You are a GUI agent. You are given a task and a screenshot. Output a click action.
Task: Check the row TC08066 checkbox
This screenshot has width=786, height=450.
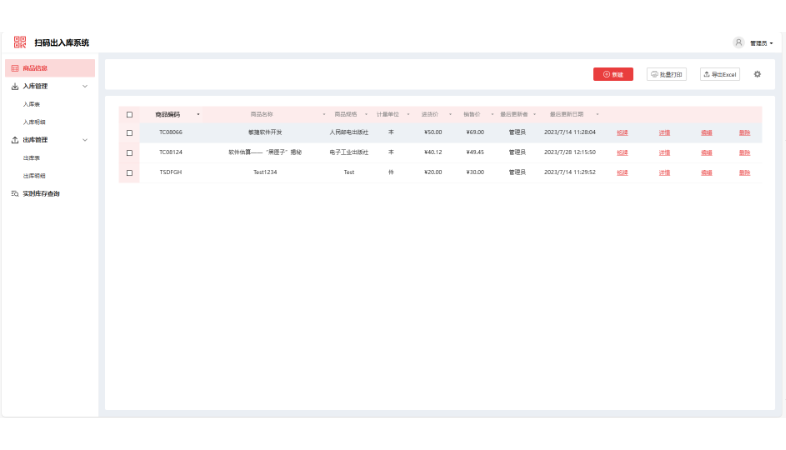coord(129,132)
